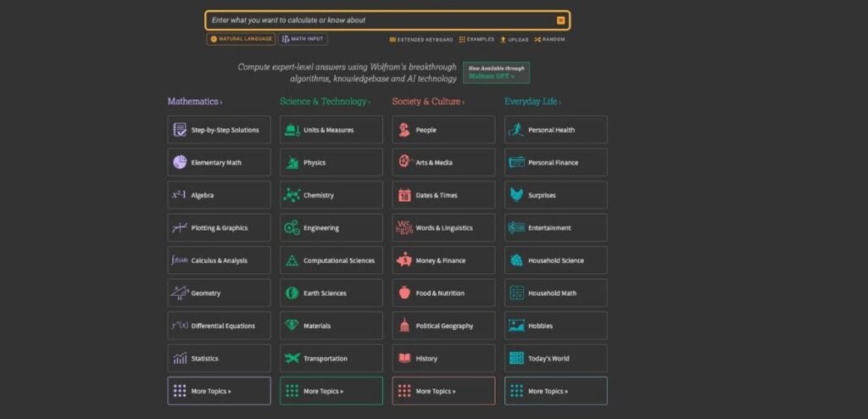The height and width of the screenshot is (419, 868).
Task: Click the Differential Equations y''(x) icon
Action: [180, 326]
